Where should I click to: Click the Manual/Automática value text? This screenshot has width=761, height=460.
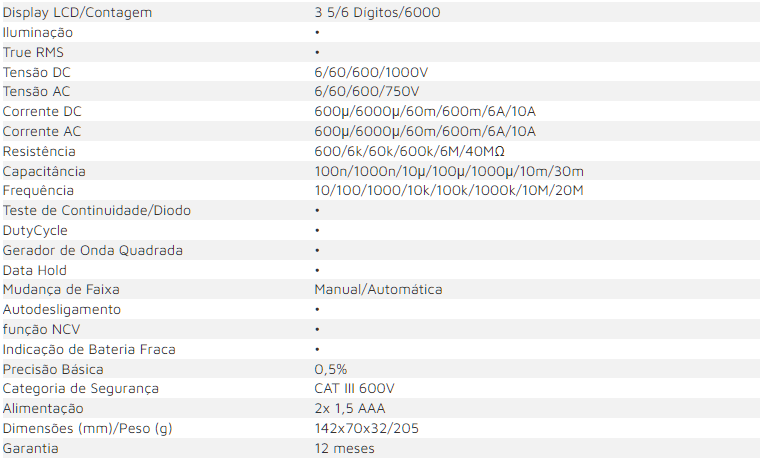pos(378,289)
